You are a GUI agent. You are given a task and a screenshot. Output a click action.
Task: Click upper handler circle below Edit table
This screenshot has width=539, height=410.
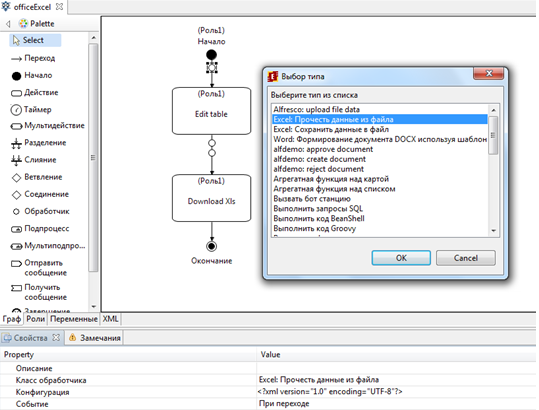212,143
